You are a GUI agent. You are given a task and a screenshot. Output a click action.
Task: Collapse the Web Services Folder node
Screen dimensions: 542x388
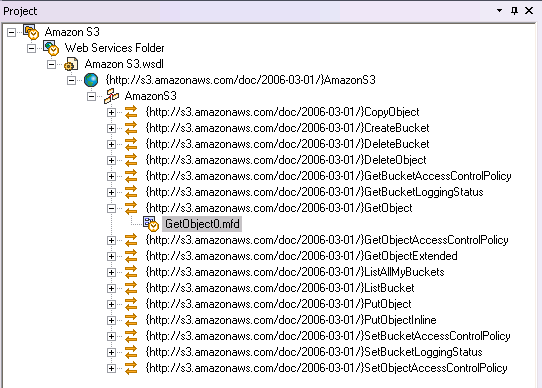click(31, 48)
